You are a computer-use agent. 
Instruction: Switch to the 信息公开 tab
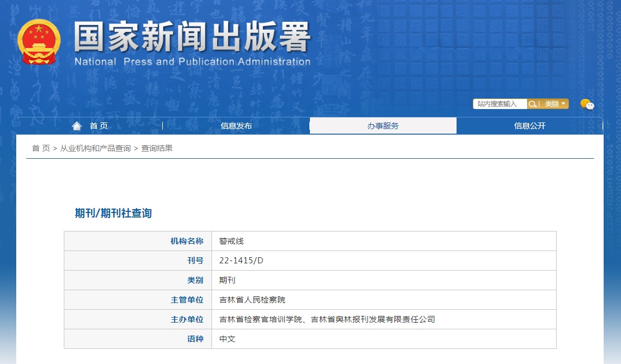[x=529, y=126]
